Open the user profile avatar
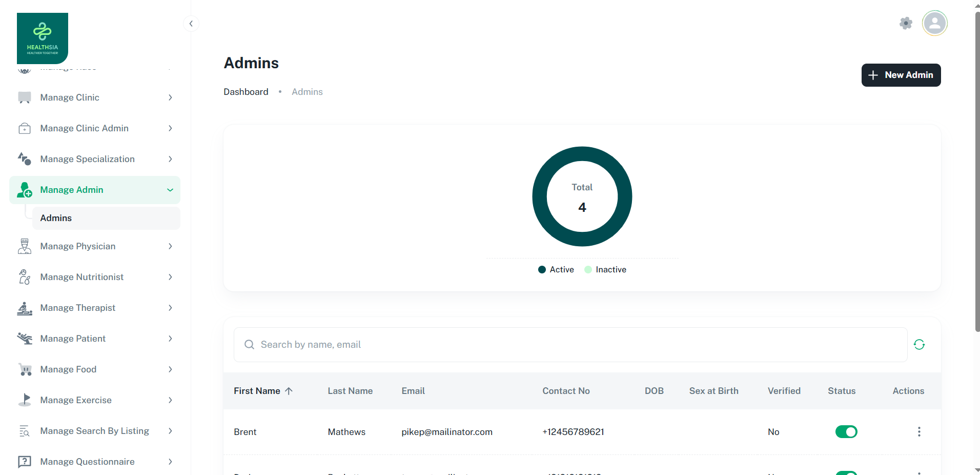This screenshot has width=980, height=475. click(x=934, y=23)
